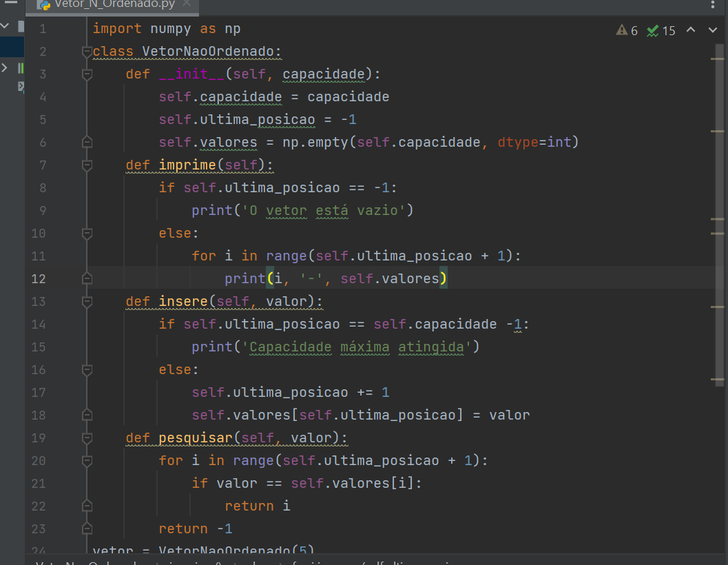Click the fold end marker on line 18
The height and width of the screenshot is (565, 728).
(87, 415)
